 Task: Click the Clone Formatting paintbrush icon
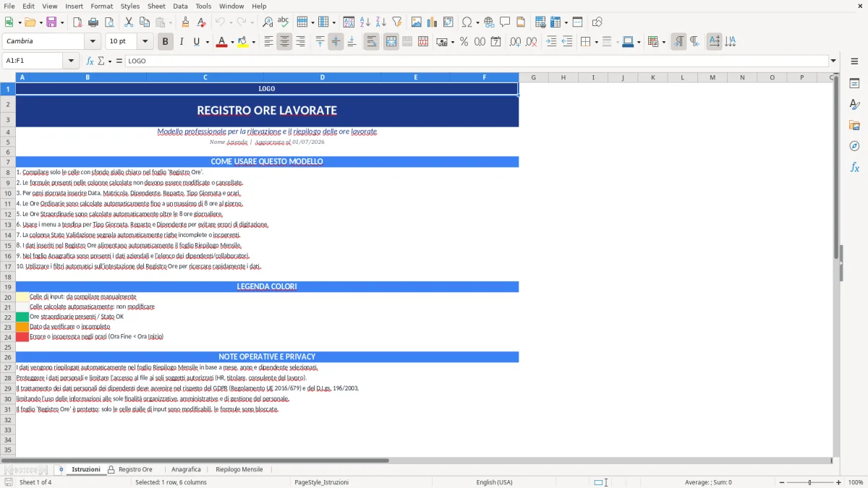(185, 22)
